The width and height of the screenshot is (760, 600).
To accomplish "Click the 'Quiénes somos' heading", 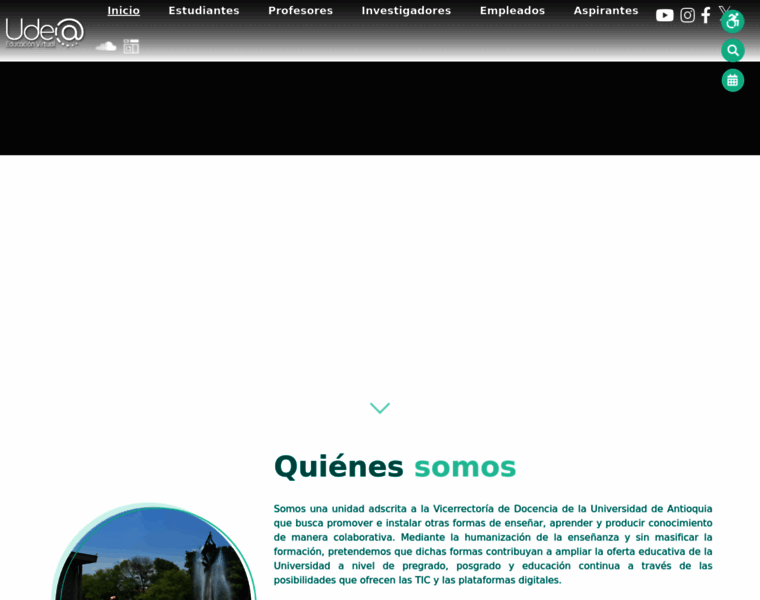I will coord(395,467).
